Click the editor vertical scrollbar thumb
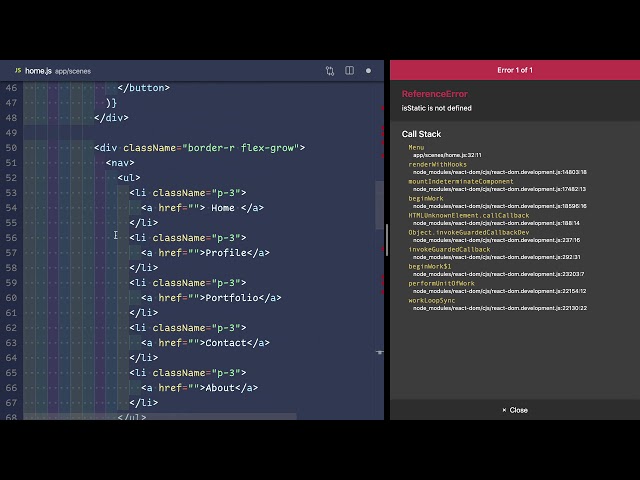Screen dimensions: 640x480 tap(379, 205)
